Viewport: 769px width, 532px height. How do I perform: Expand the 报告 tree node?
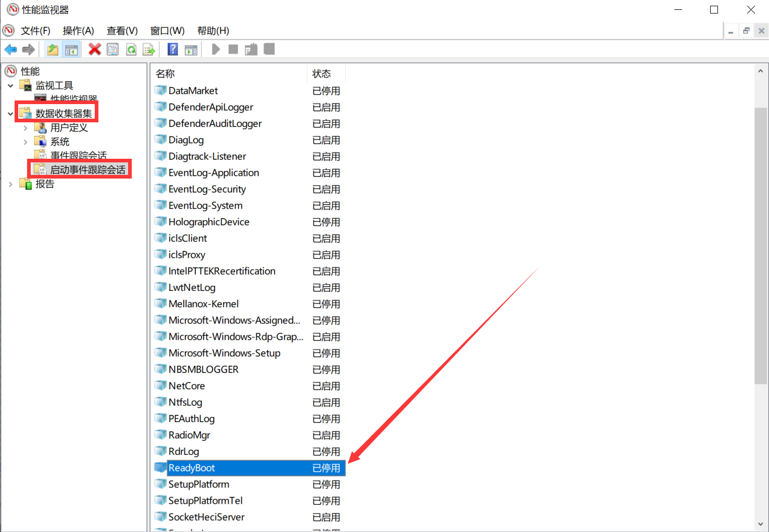10,184
